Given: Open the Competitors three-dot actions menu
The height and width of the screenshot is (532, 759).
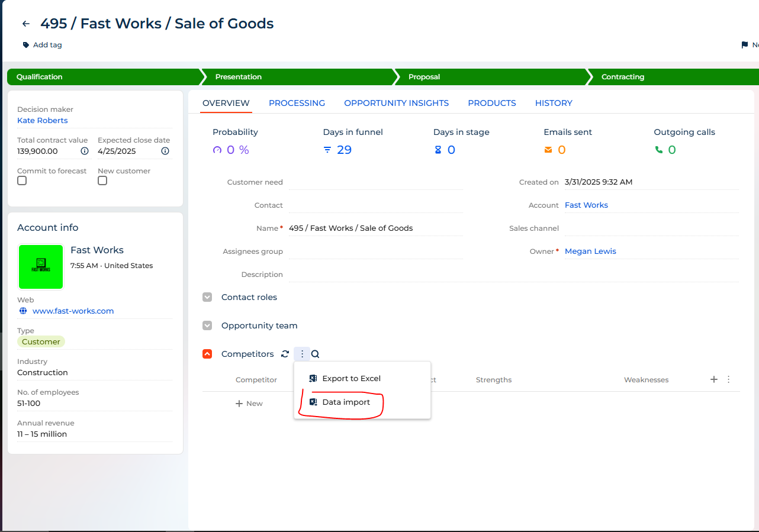Looking at the screenshot, I should pos(302,354).
